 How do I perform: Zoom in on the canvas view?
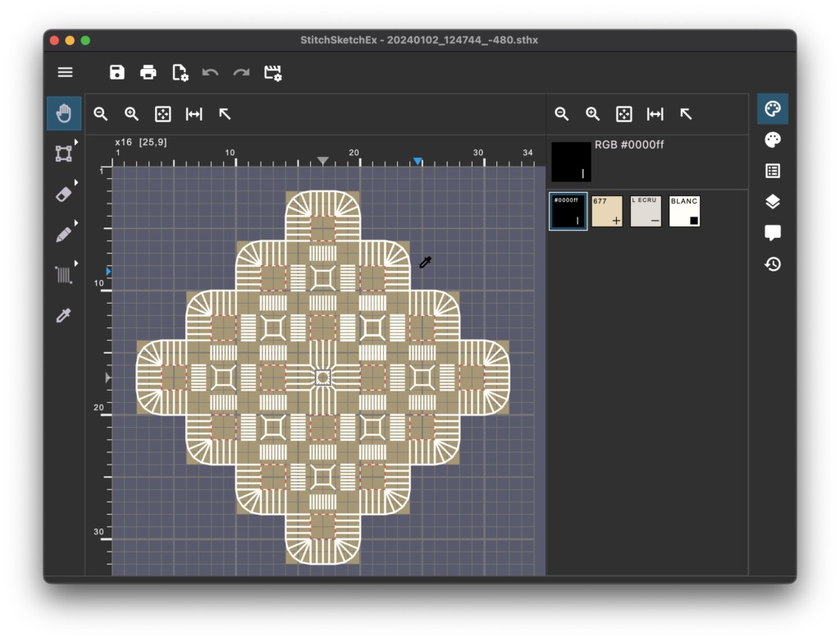[x=131, y=114]
